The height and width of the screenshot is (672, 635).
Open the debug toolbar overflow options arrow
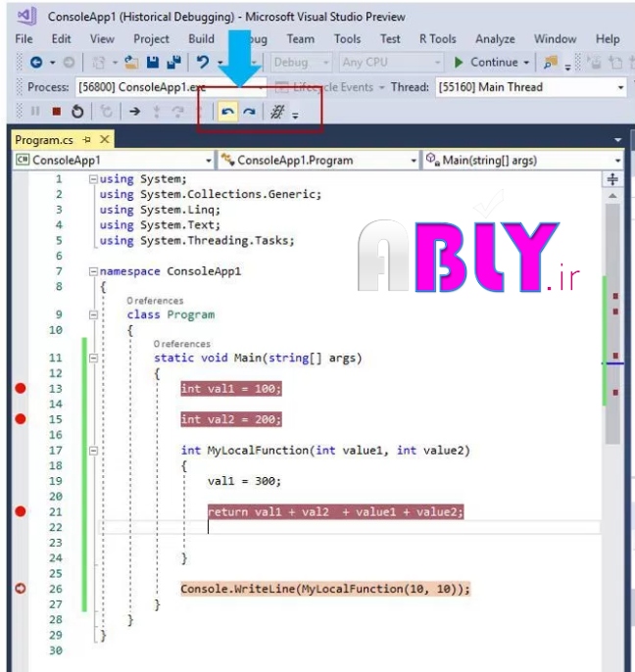[x=295, y=115]
